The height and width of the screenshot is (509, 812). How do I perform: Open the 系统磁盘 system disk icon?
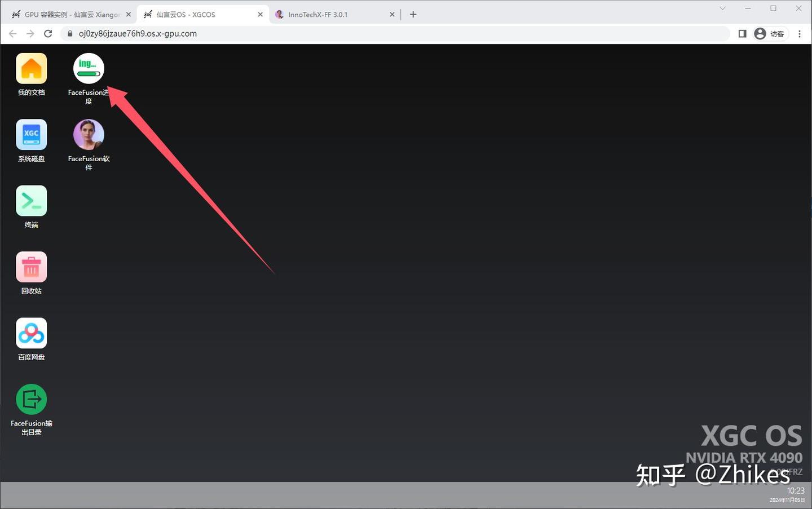(32, 135)
